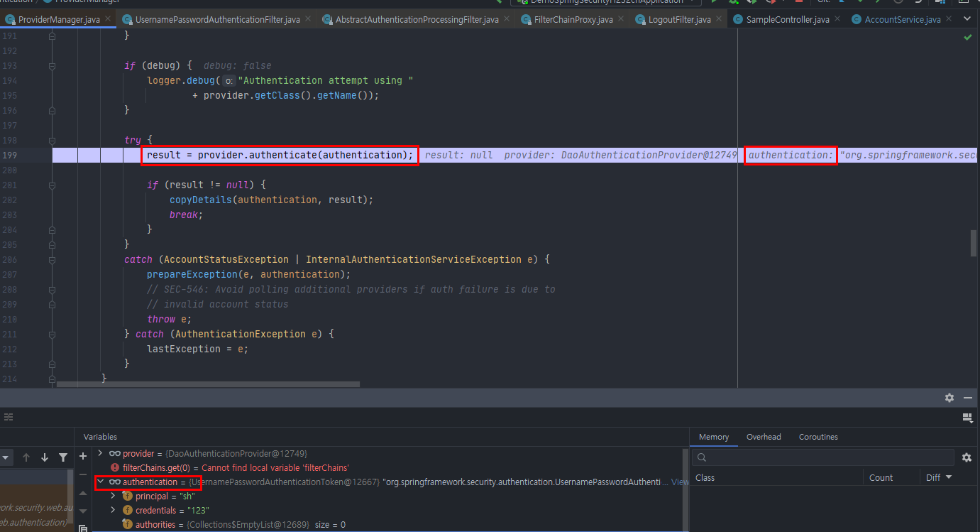The height and width of the screenshot is (532, 980).
Task: Fold the try block at line 198
Action: click(x=52, y=140)
